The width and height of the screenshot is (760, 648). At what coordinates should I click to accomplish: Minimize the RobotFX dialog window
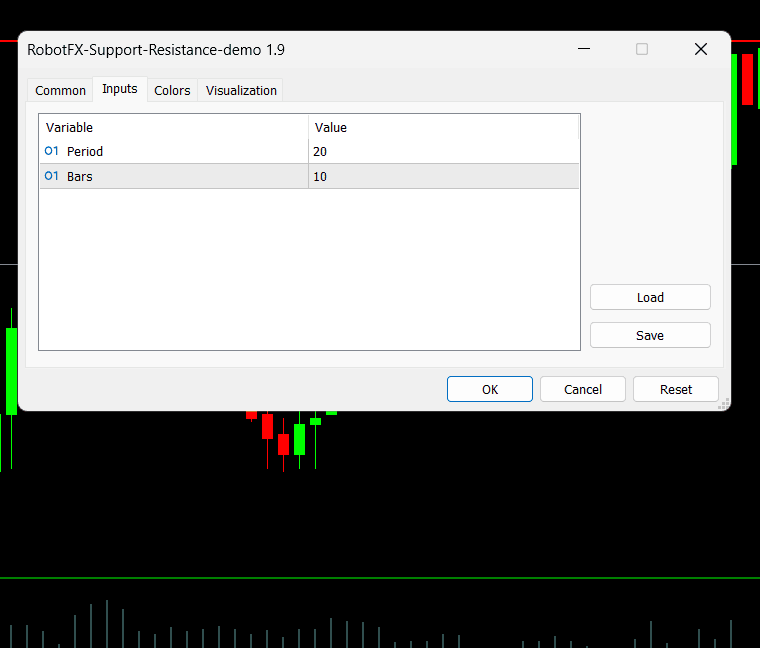pos(584,49)
